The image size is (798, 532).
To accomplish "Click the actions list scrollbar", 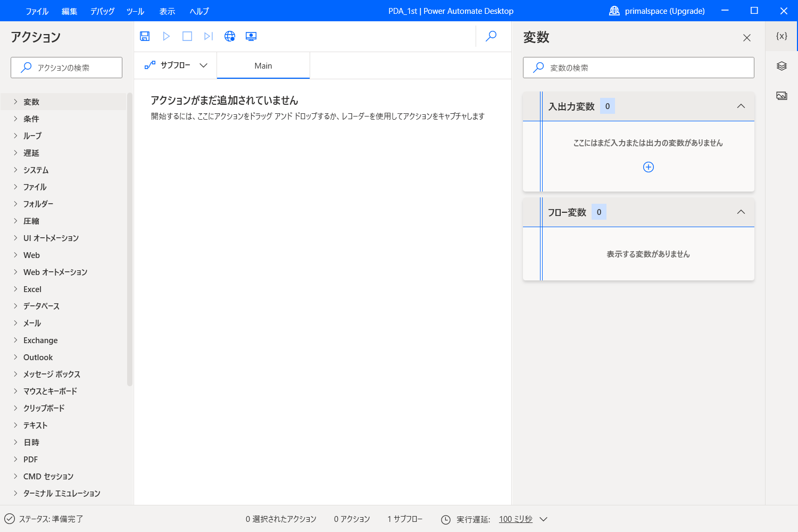I will coord(130,239).
